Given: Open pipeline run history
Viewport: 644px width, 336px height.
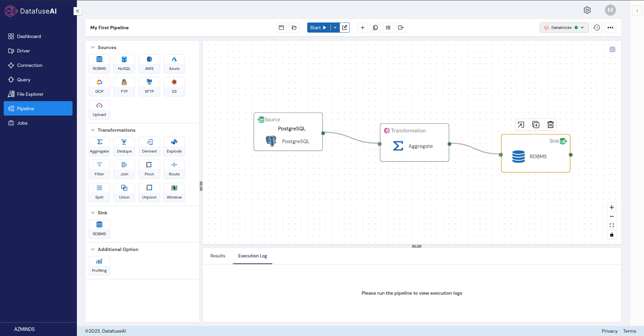Looking at the screenshot, I should pyautogui.click(x=596, y=28).
